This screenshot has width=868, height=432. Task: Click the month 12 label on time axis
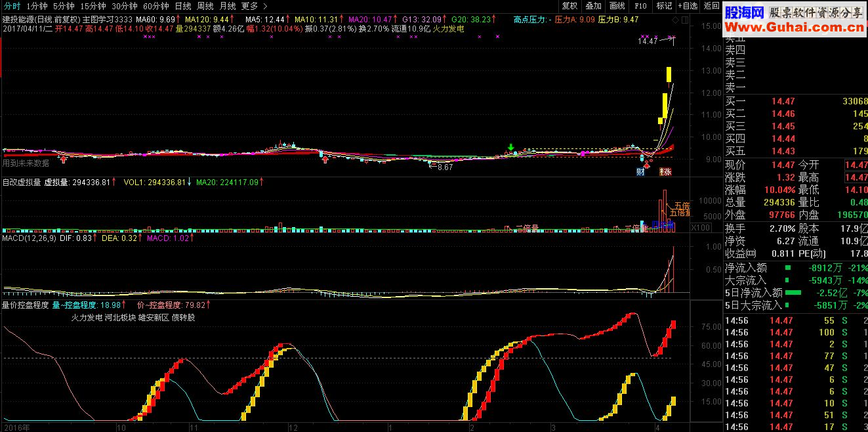pyautogui.click(x=293, y=427)
